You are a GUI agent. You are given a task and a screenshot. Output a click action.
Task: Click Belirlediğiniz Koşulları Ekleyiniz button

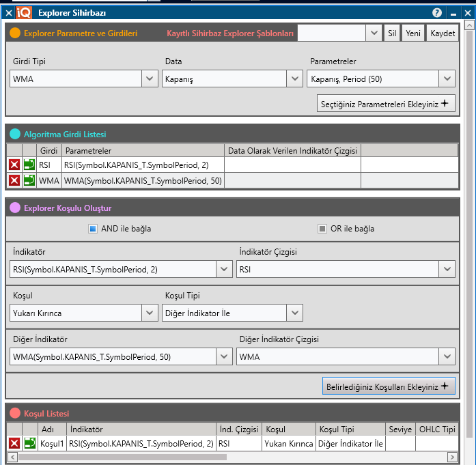(x=388, y=386)
